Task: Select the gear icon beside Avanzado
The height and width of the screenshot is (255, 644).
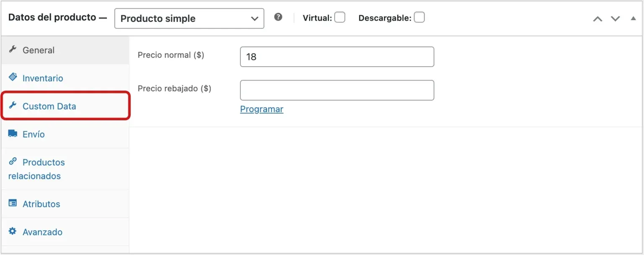Action: 12,232
